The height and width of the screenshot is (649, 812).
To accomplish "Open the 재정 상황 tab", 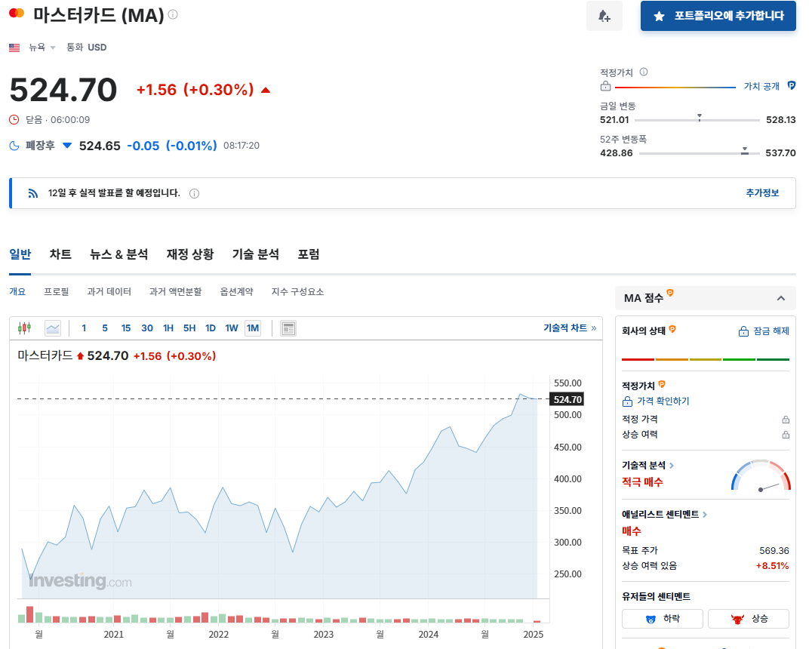I will [190, 254].
